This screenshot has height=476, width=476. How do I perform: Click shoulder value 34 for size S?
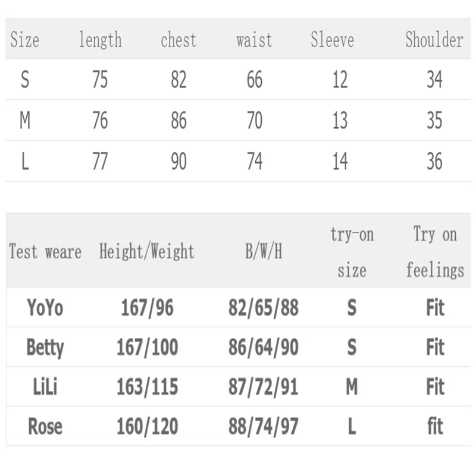pos(434,80)
